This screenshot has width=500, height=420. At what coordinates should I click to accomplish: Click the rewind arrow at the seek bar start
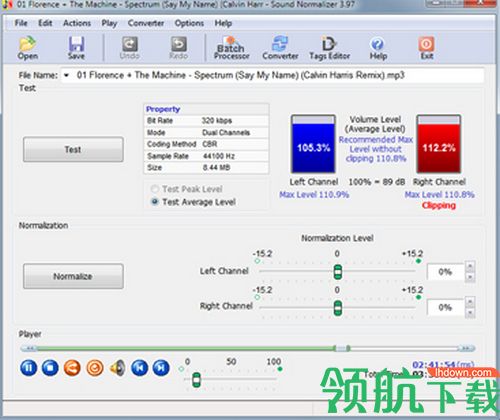(29, 348)
